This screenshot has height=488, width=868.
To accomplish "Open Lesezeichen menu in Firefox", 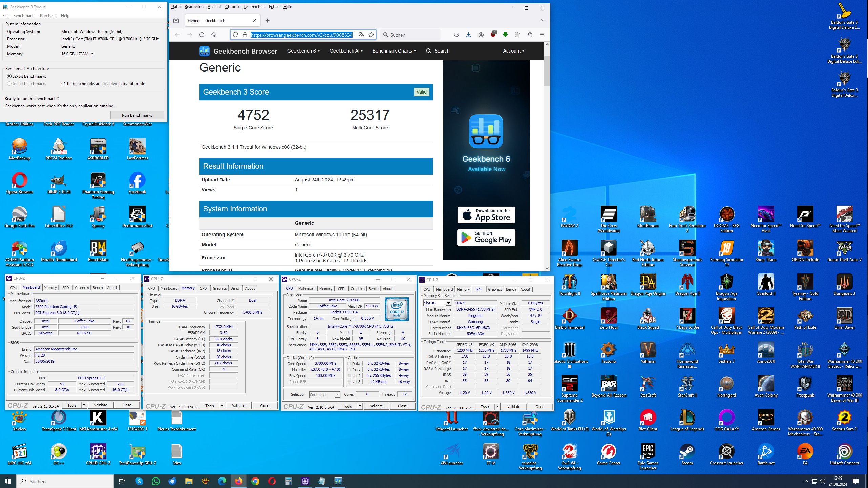I will pyautogui.click(x=254, y=7).
